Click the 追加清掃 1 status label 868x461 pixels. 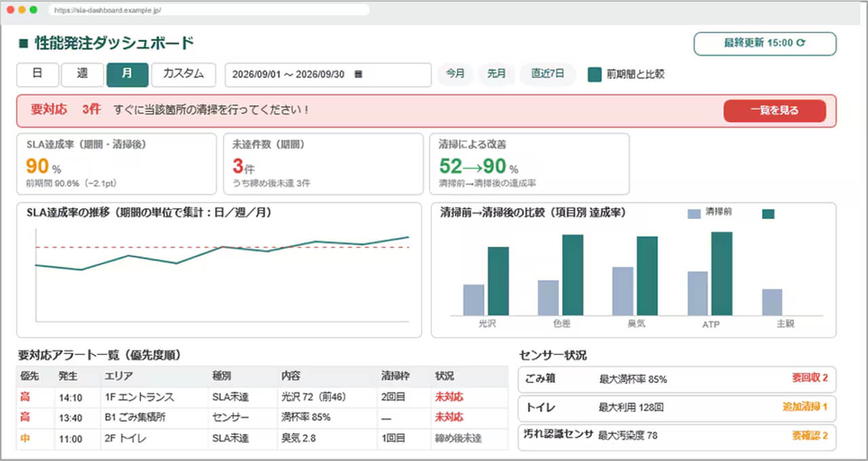pyautogui.click(x=804, y=407)
